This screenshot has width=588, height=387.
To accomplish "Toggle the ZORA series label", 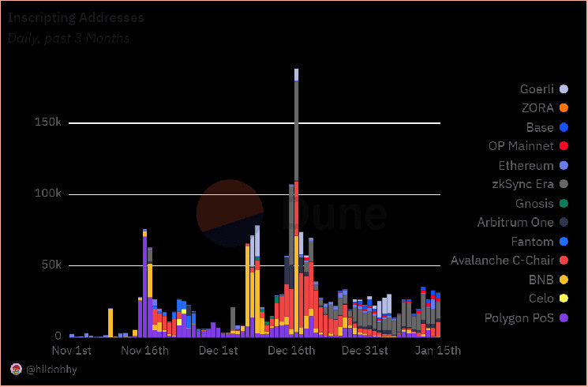I will (x=537, y=107).
